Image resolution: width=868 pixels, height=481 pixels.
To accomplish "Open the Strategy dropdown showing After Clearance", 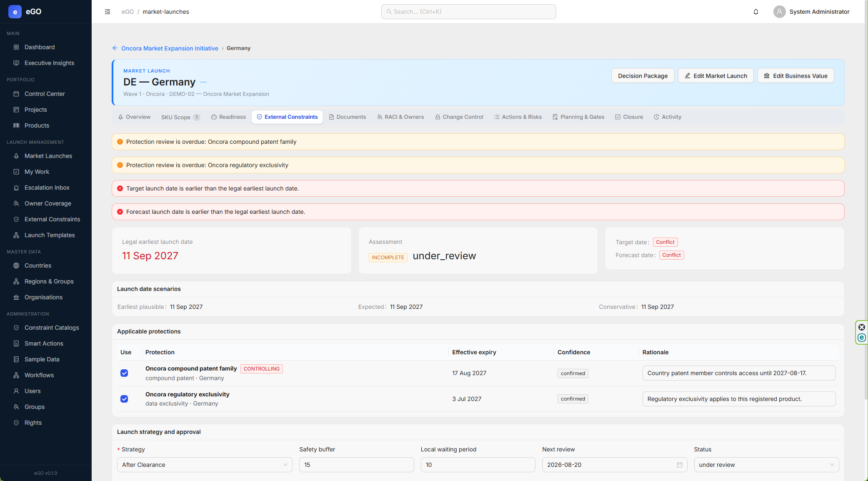I will coord(205,465).
